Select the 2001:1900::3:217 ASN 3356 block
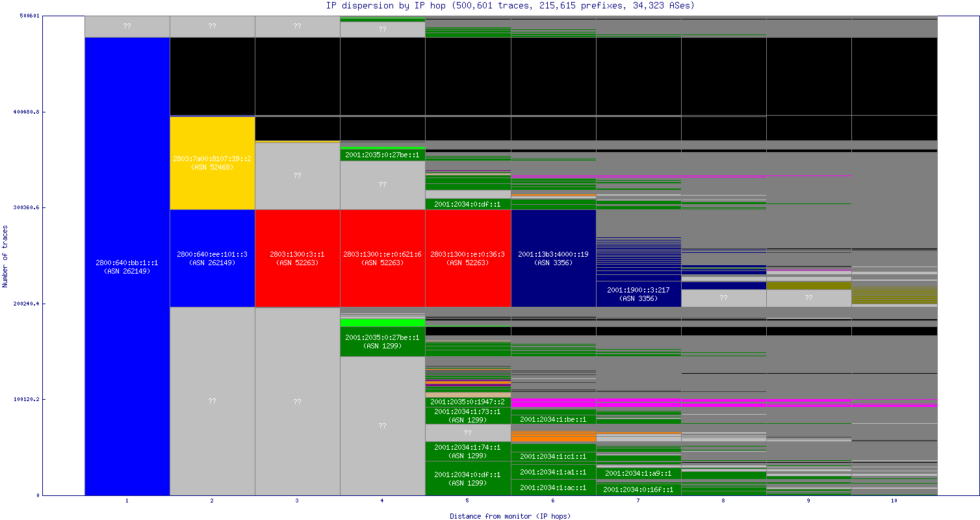Image resolution: width=980 pixels, height=520 pixels. [x=639, y=294]
